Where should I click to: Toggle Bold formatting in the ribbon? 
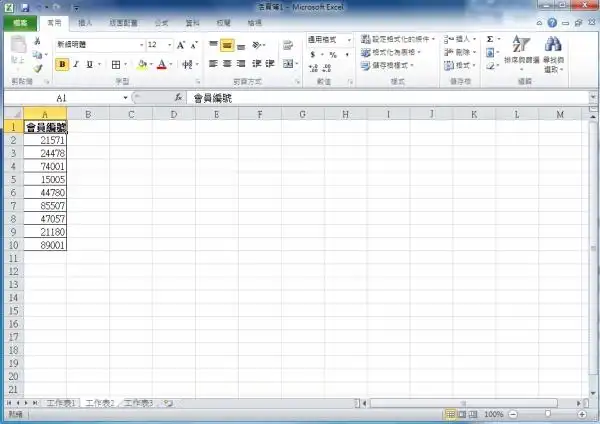click(x=62, y=64)
